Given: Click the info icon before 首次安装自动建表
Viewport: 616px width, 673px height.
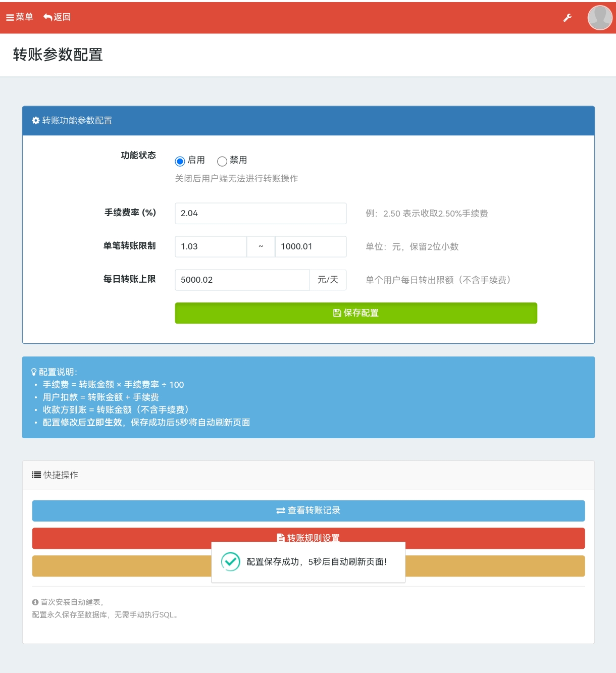Looking at the screenshot, I should click(x=35, y=602).
